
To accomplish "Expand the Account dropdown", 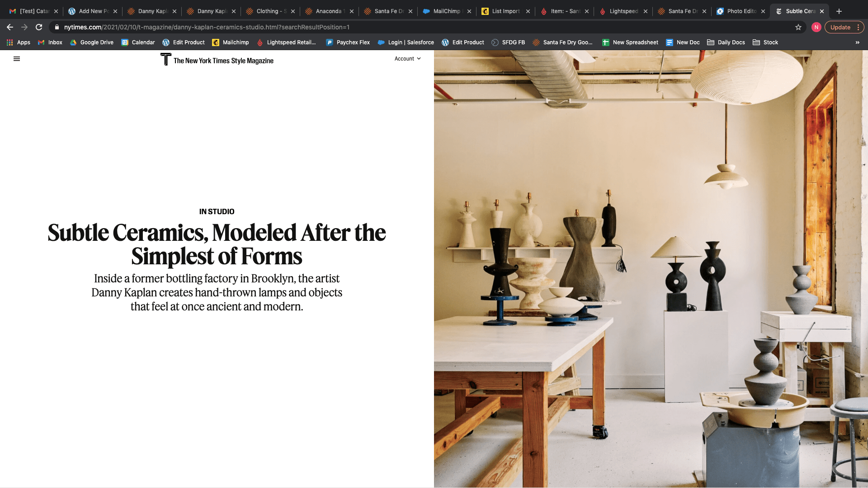I will pos(408,59).
